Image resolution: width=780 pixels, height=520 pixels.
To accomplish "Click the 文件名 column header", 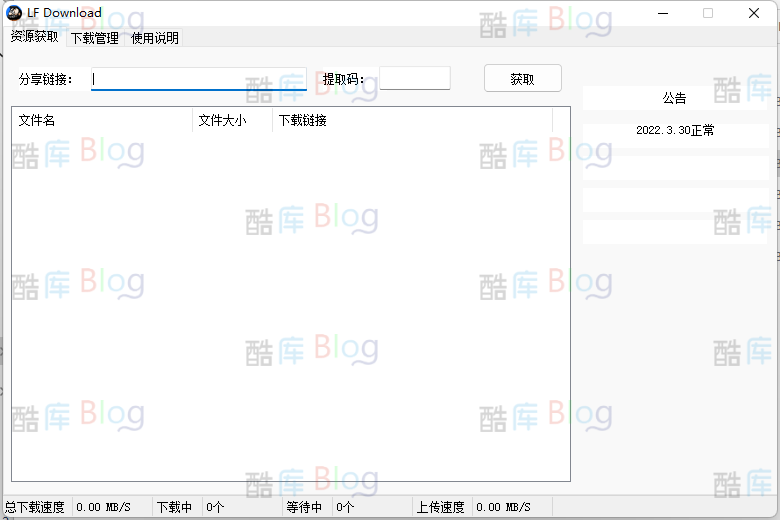I will [x=102, y=120].
